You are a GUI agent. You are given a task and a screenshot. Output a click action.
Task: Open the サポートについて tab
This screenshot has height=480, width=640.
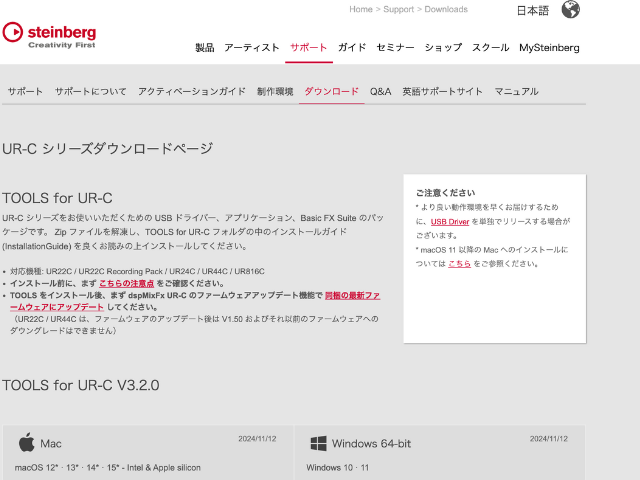[91, 91]
